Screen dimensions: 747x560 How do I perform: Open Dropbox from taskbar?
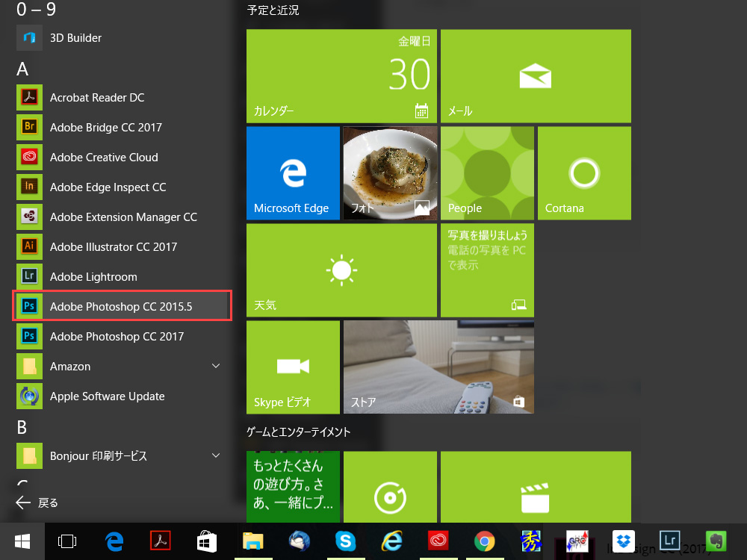click(x=623, y=541)
